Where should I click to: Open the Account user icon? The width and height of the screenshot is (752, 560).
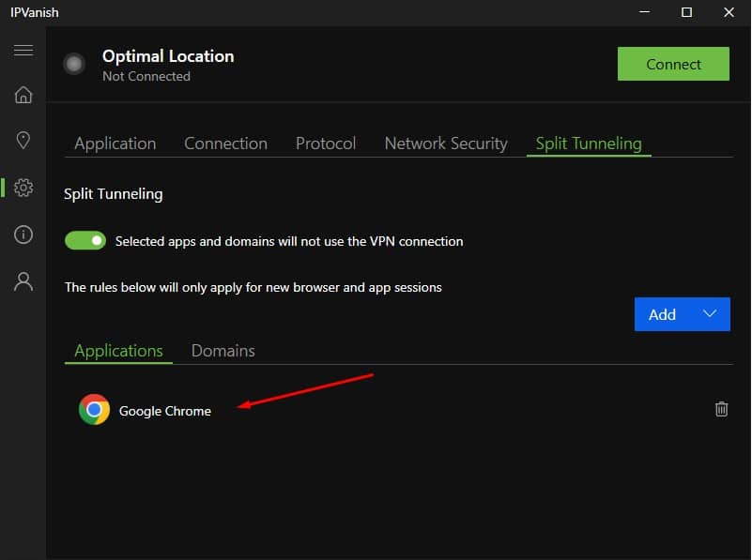coord(23,281)
